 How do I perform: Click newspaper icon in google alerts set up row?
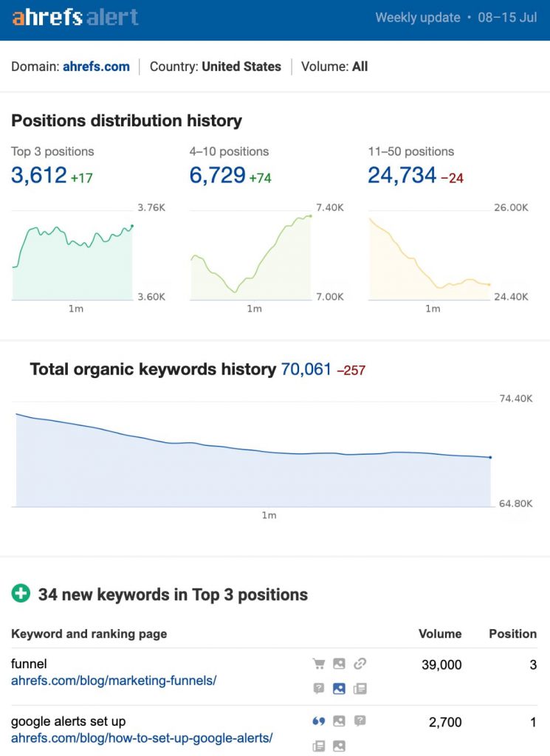[x=319, y=746]
